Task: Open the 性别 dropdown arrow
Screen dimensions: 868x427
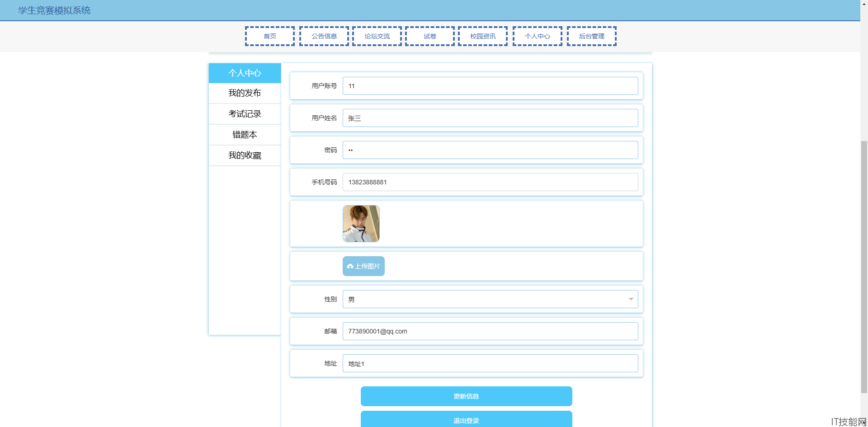Action: coord(631,299)
